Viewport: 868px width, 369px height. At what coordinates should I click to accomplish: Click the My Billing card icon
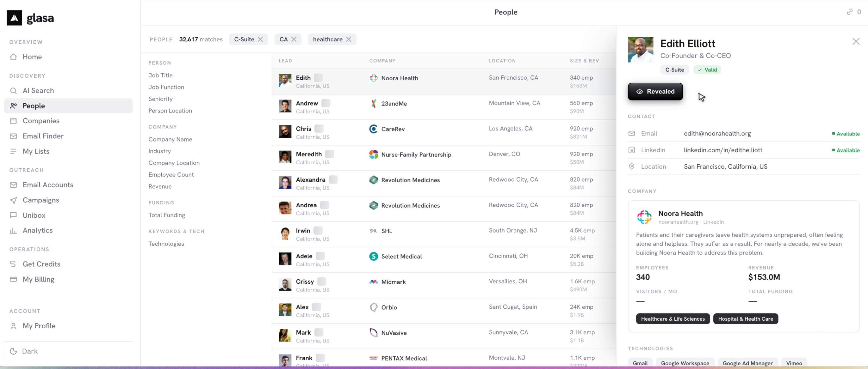(x=14, y=279)
